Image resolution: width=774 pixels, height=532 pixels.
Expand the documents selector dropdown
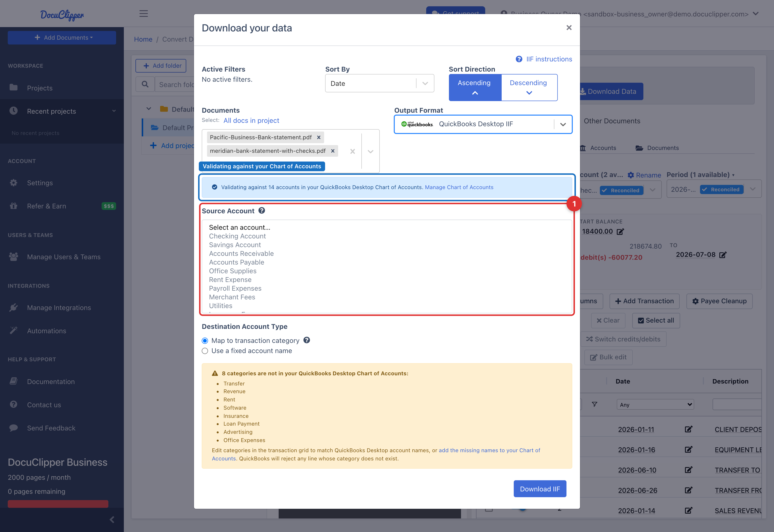(371, 151)
